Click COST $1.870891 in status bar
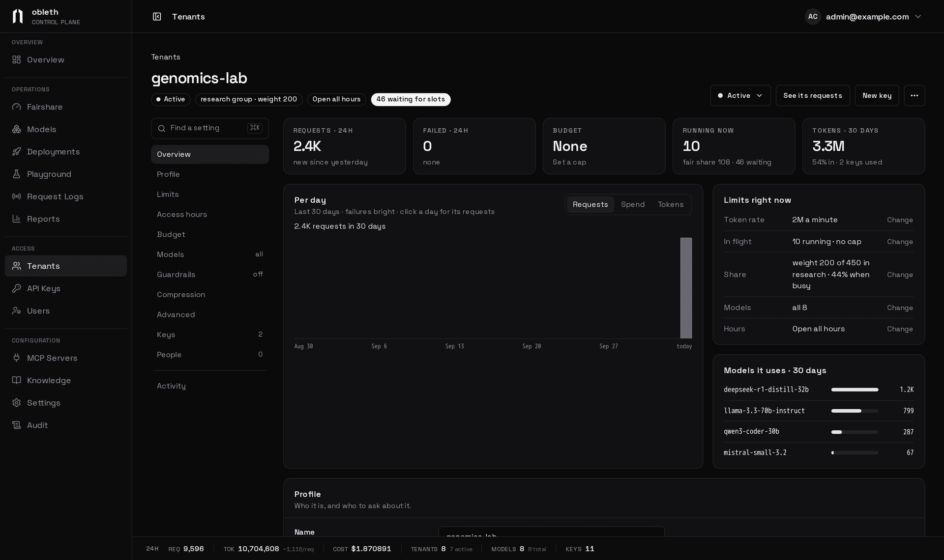This screenshot has width=944, height=560. pyautogui.click(x=362, y=549)
